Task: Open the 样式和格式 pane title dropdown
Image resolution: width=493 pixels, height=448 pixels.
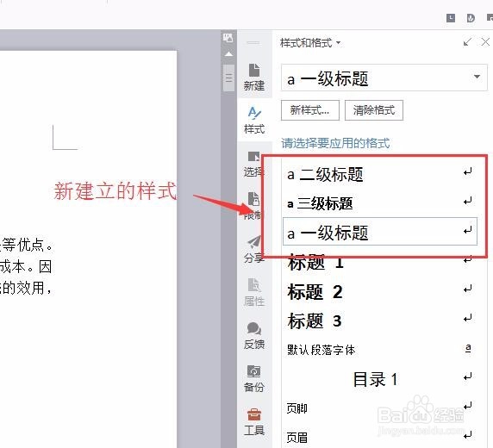Action: point(339,42)
